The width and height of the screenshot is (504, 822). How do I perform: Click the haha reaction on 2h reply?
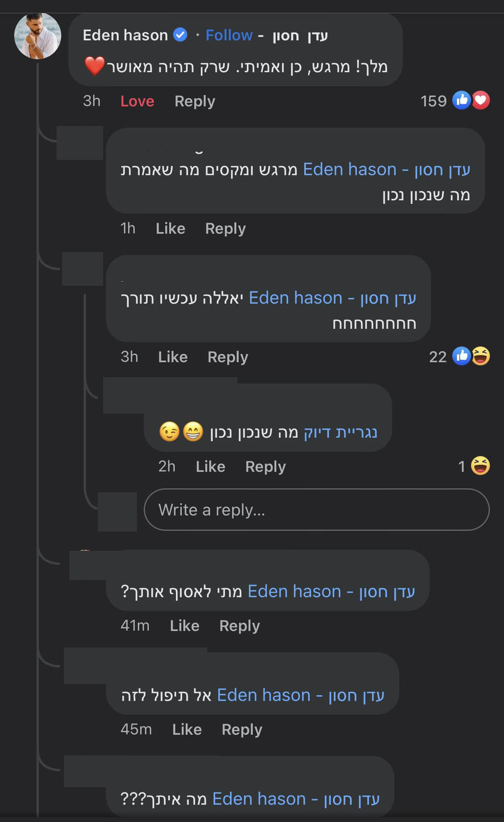click(480, 466)
